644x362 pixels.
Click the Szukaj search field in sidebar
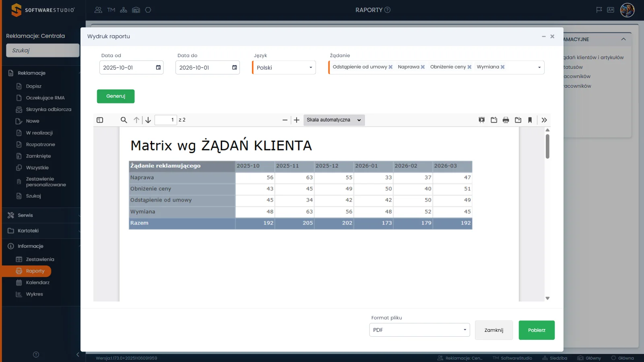(x=43, y=50)
